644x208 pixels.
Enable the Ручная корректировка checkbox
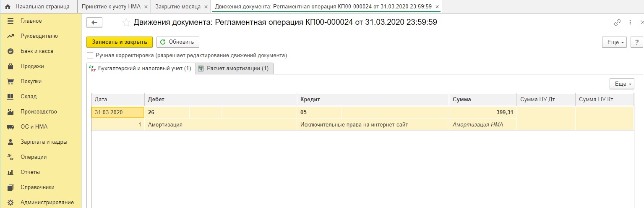click(90, 55)
